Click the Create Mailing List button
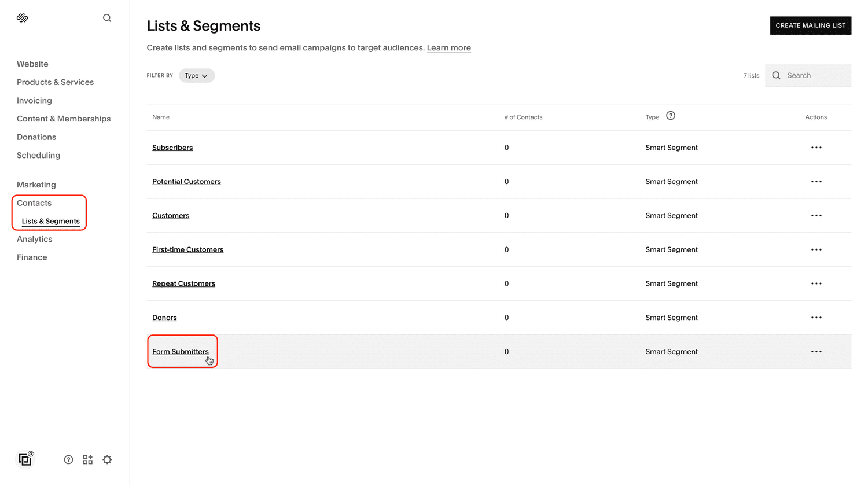Viewport: 868px width, 486px height. [x=811, y=25]
